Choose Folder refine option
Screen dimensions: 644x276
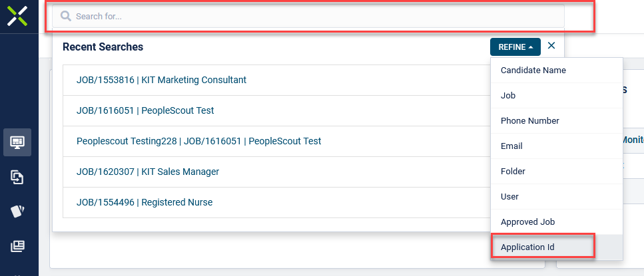click(513, 172)
